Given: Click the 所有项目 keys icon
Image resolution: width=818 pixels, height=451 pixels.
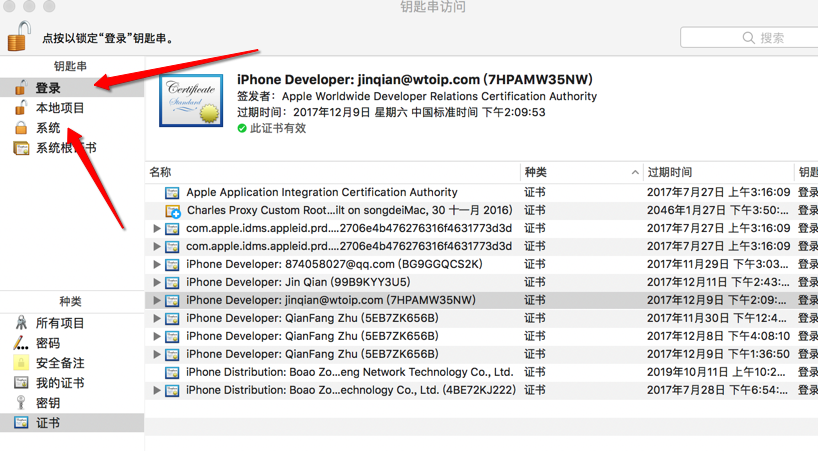Looking at the screenshot, I should click(21, 323).
